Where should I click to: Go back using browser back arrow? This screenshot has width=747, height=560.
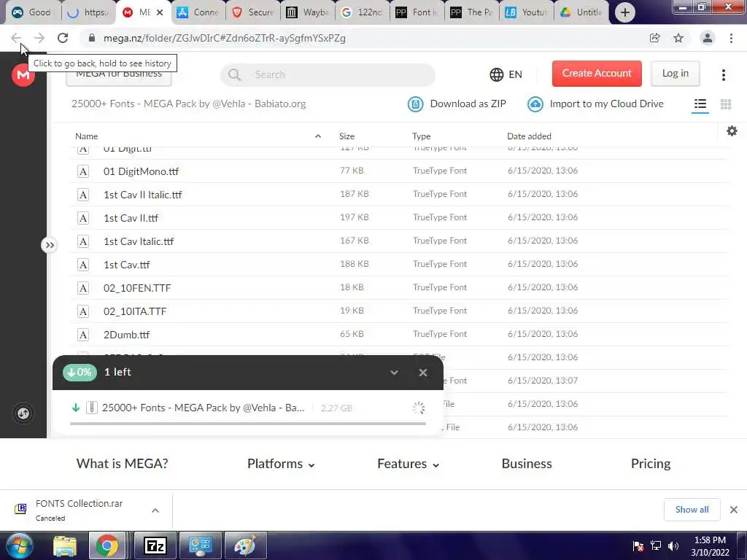16,38
